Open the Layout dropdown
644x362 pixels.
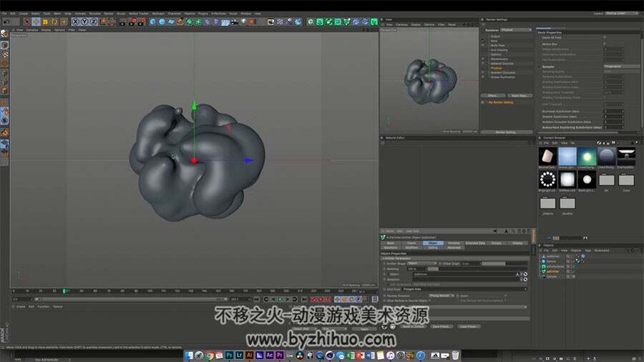(x=622, y=14)
